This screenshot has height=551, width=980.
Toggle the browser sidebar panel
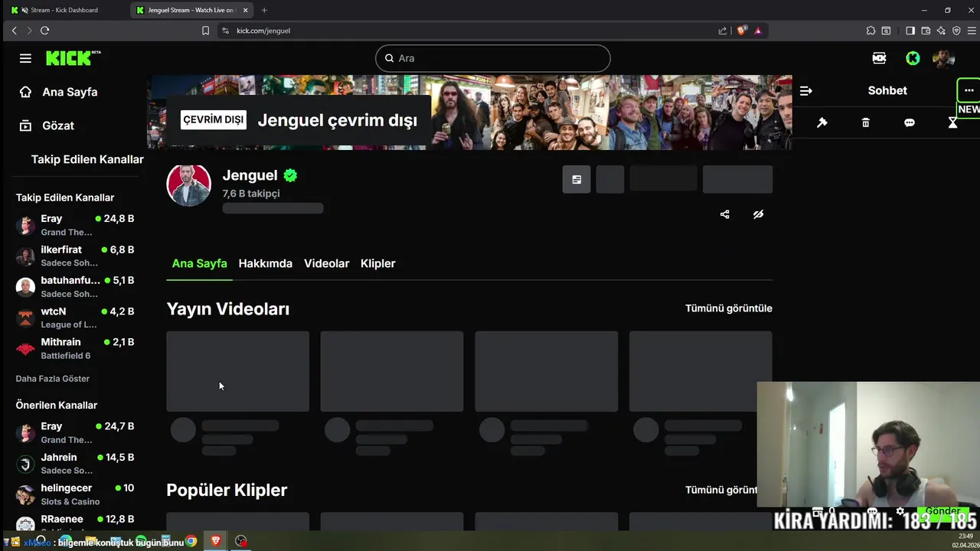(x=910, y=31)
